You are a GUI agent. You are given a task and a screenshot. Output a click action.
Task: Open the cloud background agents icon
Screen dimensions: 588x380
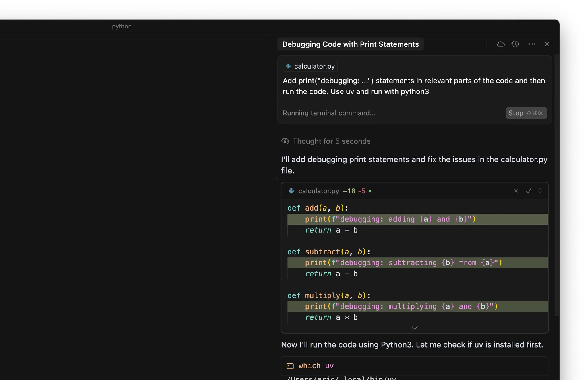click(501, 44)
